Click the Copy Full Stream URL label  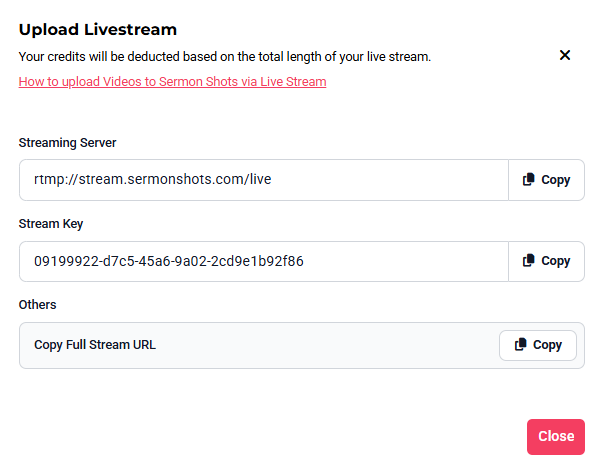tap(95, 345)
